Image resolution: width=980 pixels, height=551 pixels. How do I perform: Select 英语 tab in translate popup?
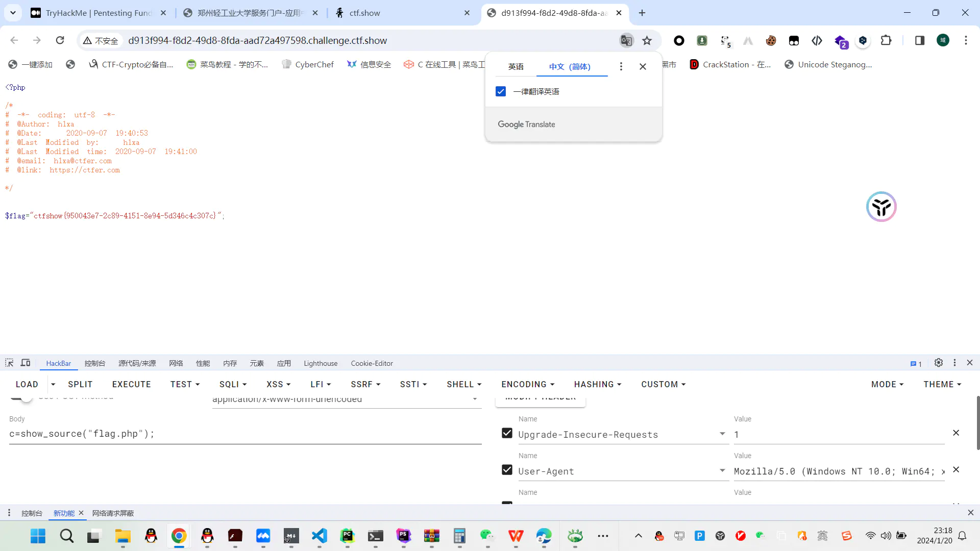[x=516, y=66]
